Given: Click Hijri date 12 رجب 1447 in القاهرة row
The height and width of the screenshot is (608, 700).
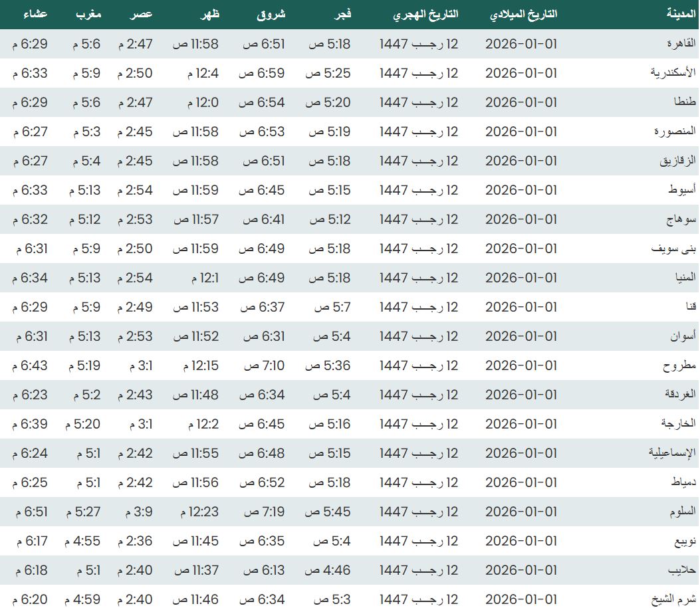Looking at the screenshot, I should coord(419,44).
